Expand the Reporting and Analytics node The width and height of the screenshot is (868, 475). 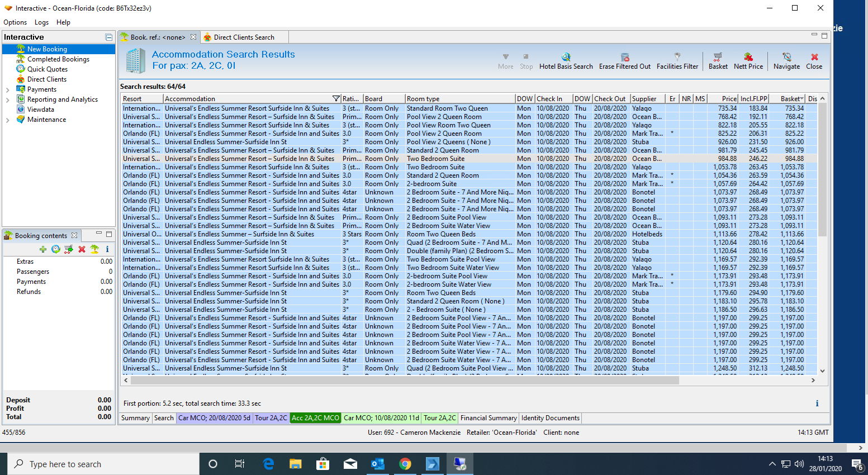(x=7, y=99)
